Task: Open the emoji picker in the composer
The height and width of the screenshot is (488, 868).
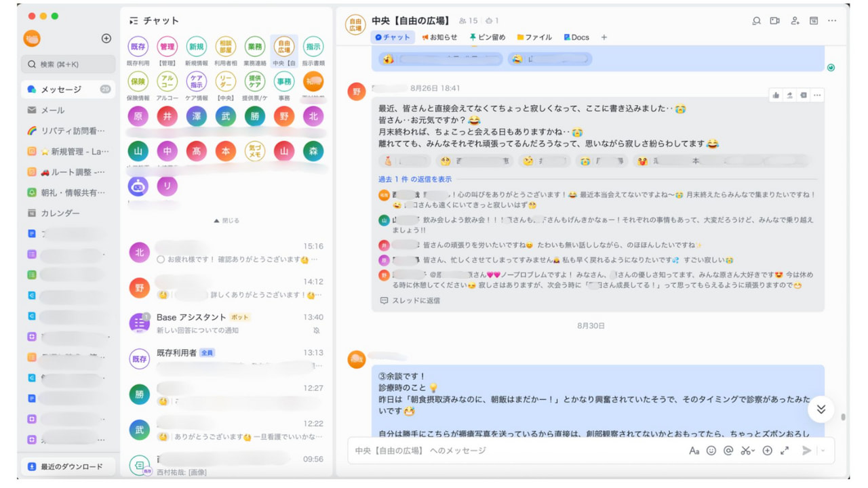Action: (x=711, y=450)
